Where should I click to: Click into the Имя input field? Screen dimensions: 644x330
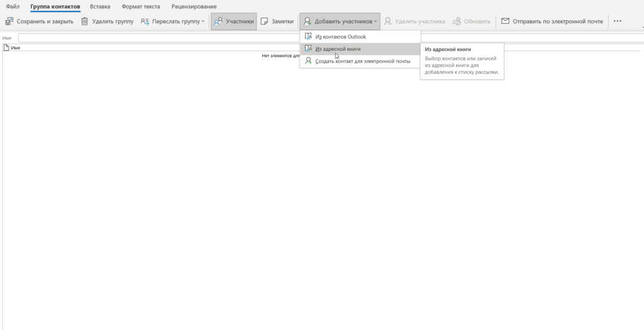tap(331, 38)
